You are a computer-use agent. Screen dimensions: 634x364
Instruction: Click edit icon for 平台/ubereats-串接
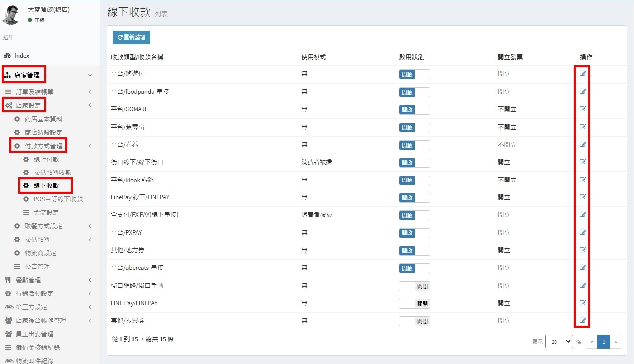tap(582, 268)
